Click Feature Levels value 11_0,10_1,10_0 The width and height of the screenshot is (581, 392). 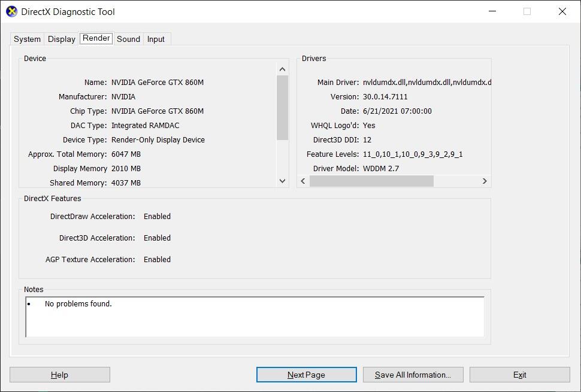click(x=413, y=154)
